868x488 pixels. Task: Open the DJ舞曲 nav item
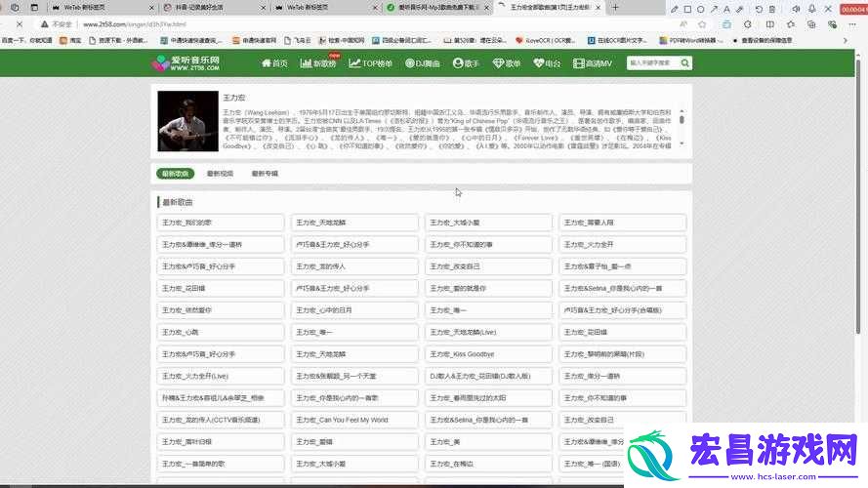click(423, 63)
